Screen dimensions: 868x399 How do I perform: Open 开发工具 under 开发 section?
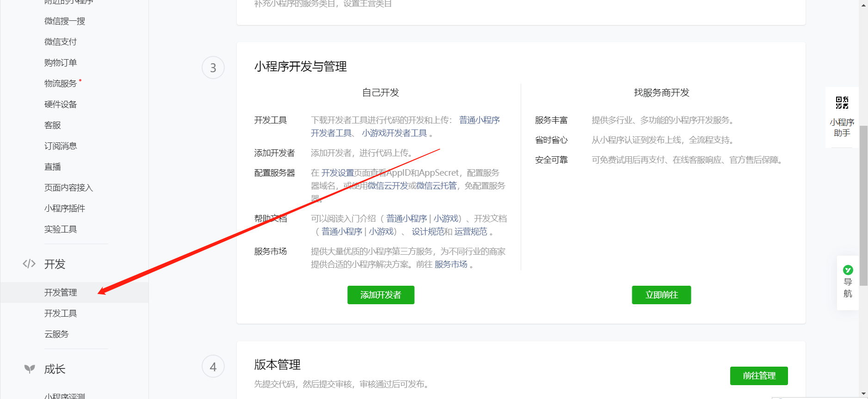click(61, 313)
